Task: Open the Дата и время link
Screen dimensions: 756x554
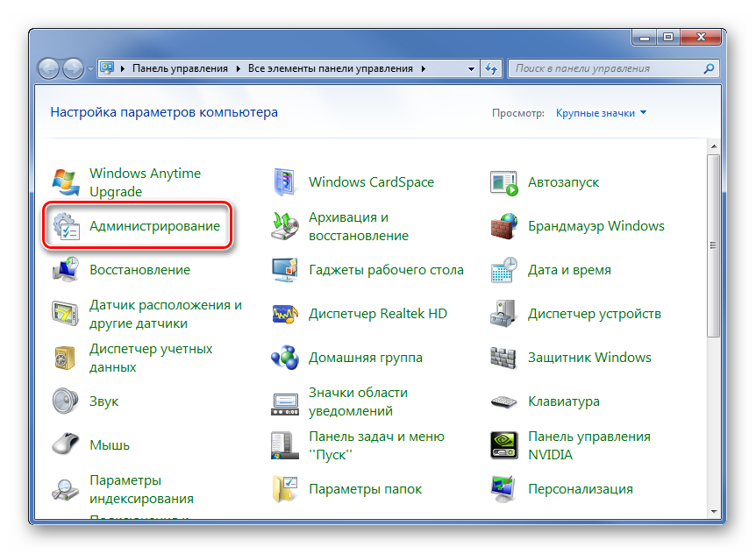Action: [569, 270]
